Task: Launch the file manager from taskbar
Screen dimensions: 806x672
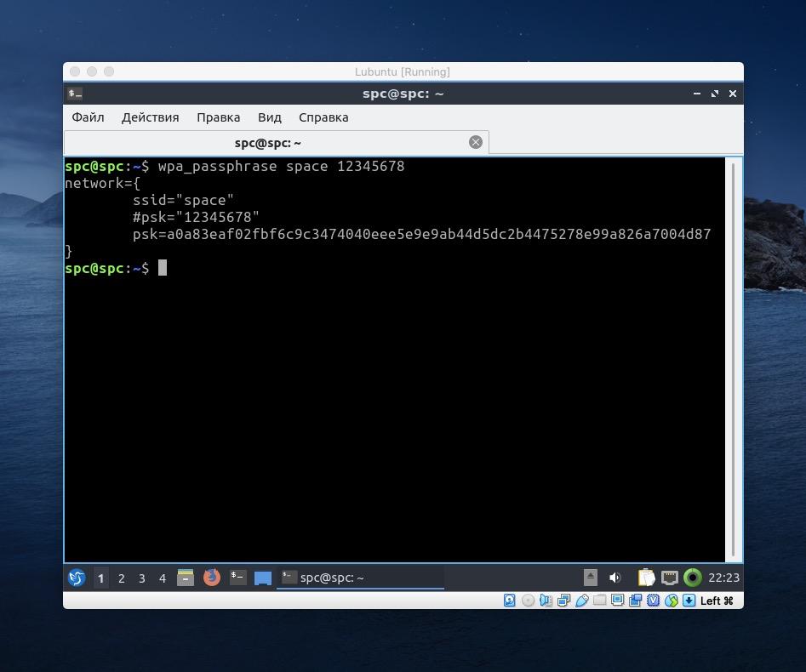Action: (186, 578)
